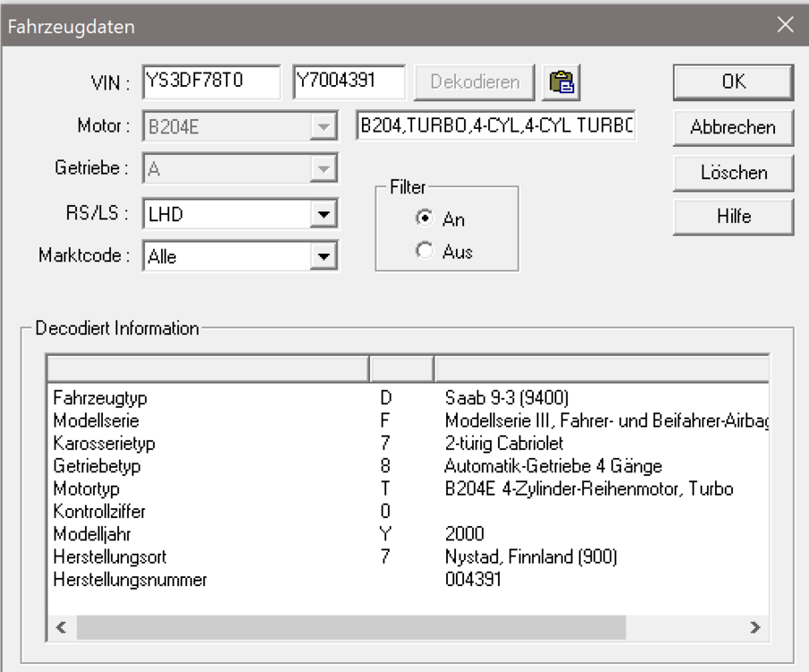
Task: Click the right scroll arrow of the list
Action: coord(755,627)
